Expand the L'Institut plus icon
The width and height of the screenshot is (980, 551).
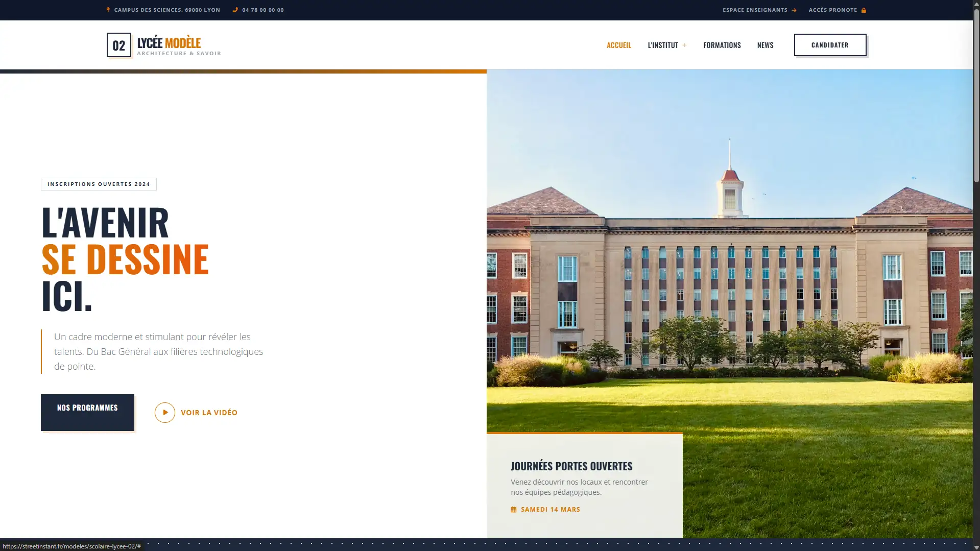tap(684, 45)
